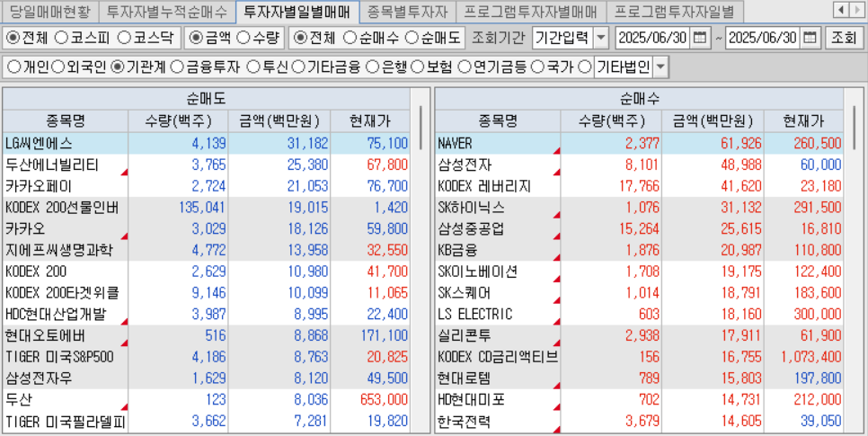Screen dimensions: 868x436
Task: Switch to the 프로그램투자자일별 tab
Action: pyautogui.click(x=675, y=11)
